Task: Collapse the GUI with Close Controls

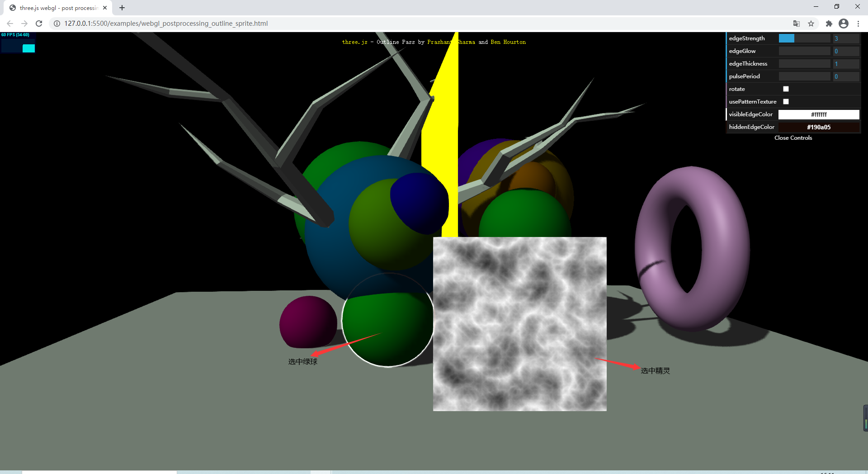Action: (x=793, y=138)
